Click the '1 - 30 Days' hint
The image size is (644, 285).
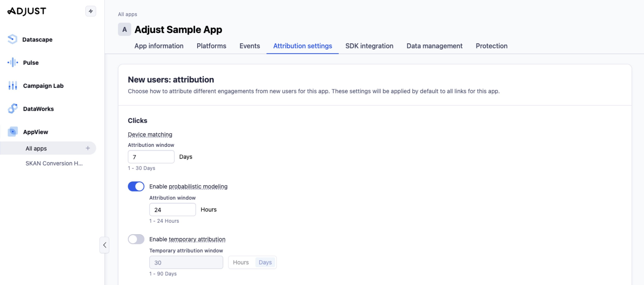(x=142, y=168)
